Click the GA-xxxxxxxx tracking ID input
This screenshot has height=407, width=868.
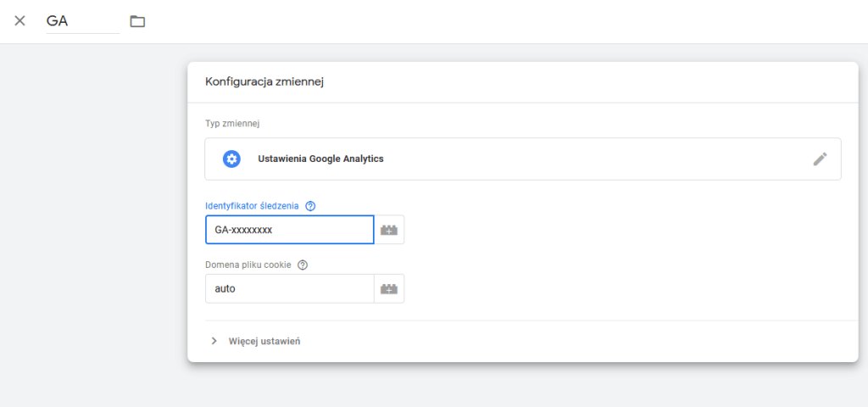point(288,230)
